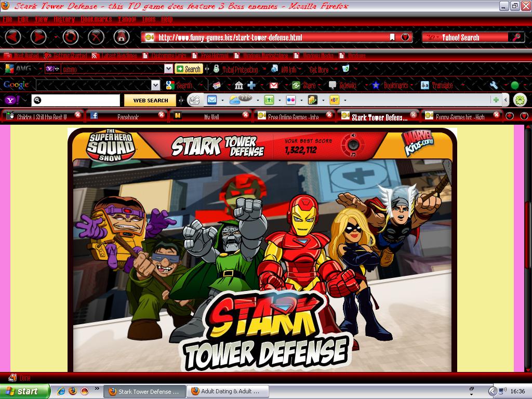Open Sidewiki in Google toolbar
532x399 pixels.
click(343, 85)
